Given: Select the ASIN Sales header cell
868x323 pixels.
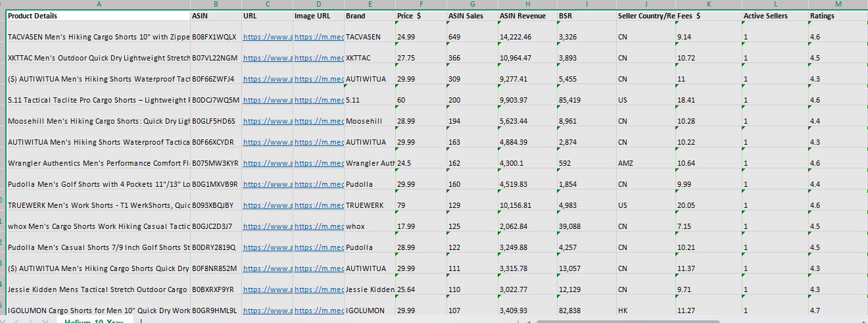Looking at the screenshot, I should point(472,15).
